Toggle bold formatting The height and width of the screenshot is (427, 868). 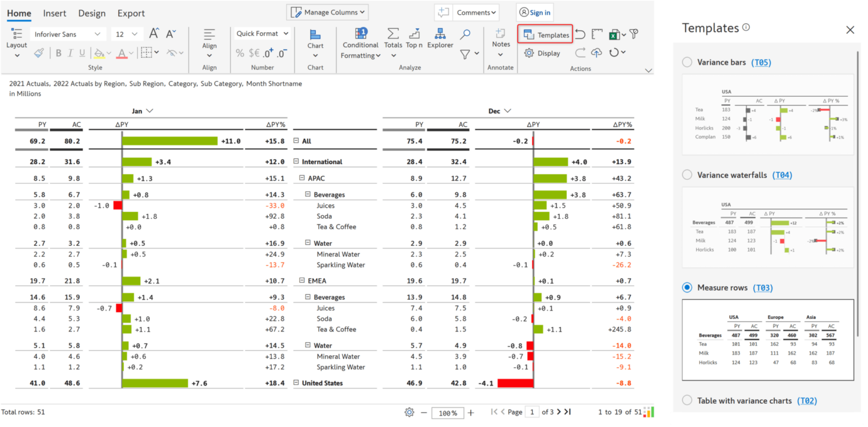coord(58,53)
